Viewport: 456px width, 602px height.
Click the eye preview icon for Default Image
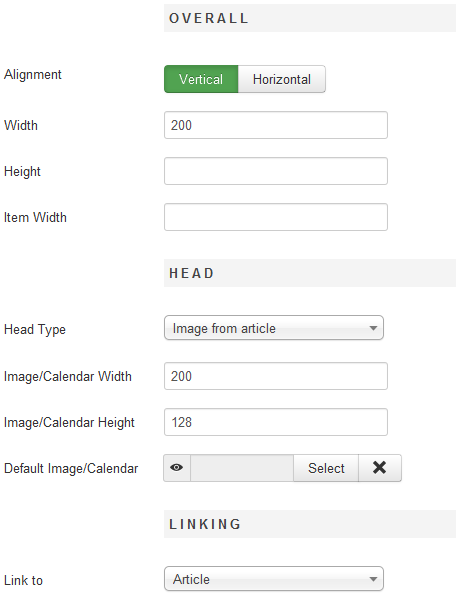(177, 468)
